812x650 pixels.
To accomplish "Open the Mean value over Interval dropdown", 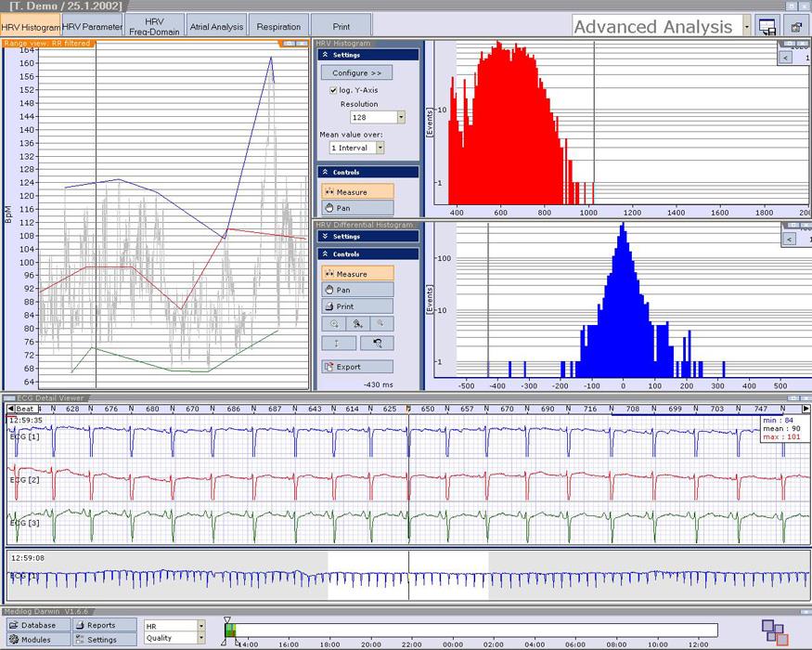I will coord(380,148).
